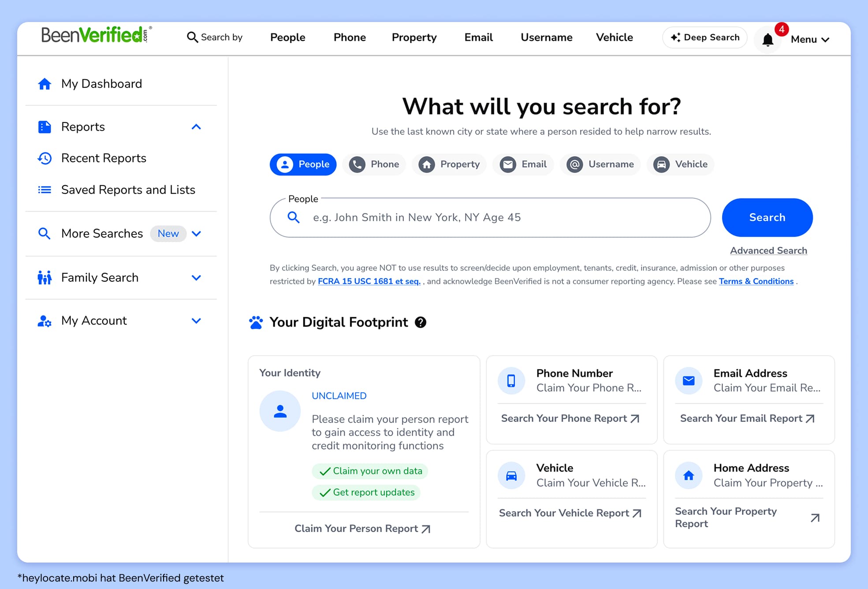868x589 pixels.
Task: Click Search Your Email Report link
Action: point(747,418)
